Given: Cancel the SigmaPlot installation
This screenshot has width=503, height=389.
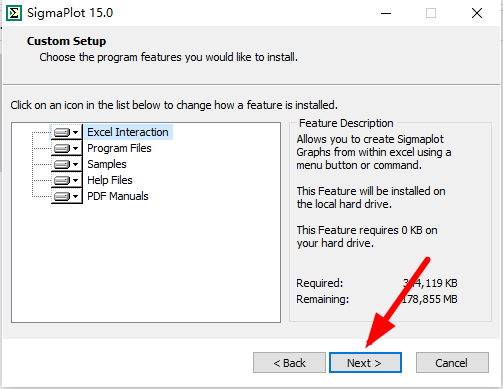Looking at the screenshot, I should [452, 362].
